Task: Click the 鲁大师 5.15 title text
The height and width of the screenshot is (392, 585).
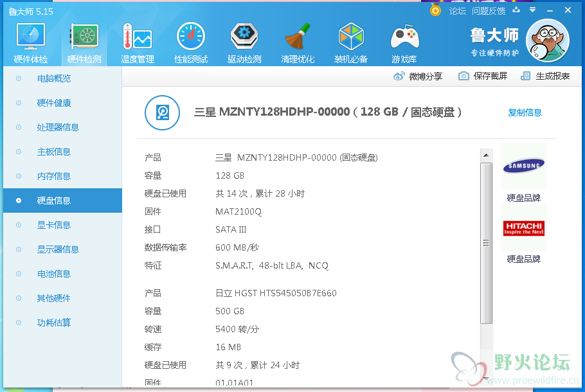Action: (31, 12)
